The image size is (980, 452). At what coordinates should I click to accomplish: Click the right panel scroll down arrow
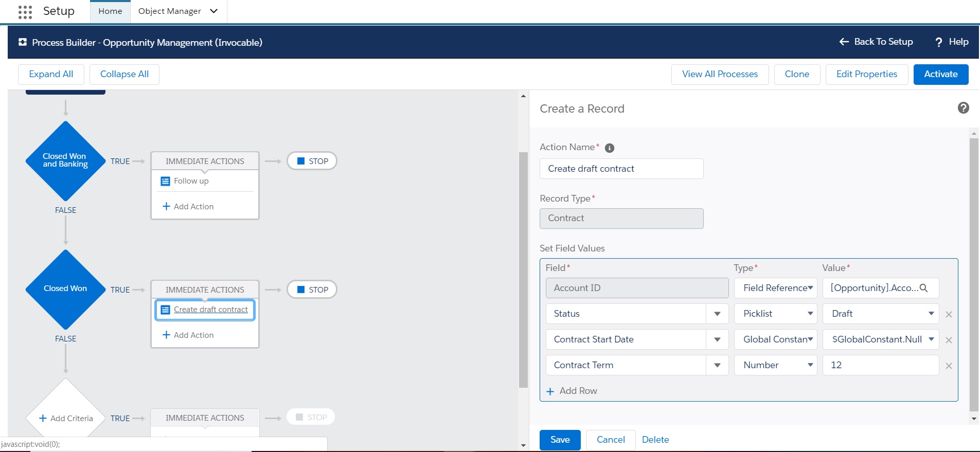974,419
